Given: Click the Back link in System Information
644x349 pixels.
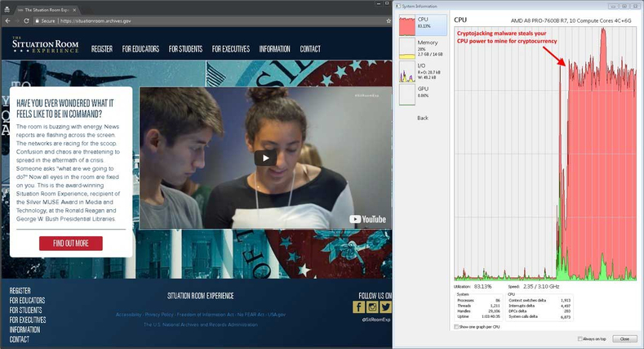Looking at the screenshot, I should click(423, 118).
